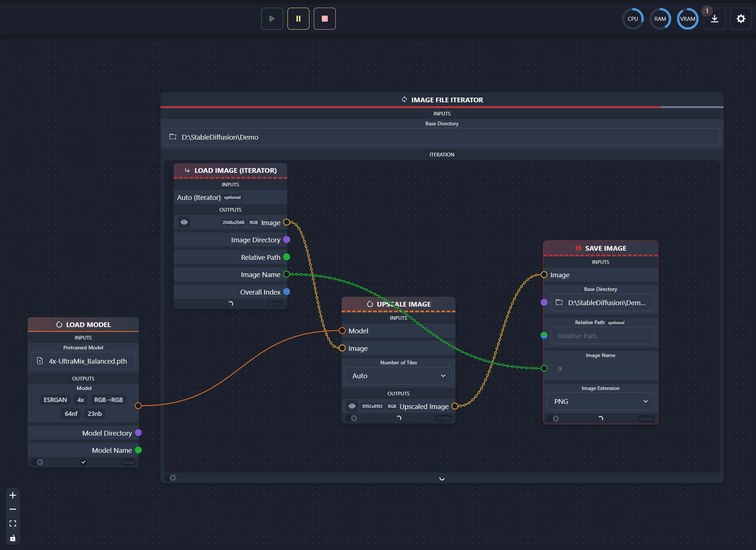756x550 pixels.
Task: Click the Save Image node header
Action: [600, 248]
